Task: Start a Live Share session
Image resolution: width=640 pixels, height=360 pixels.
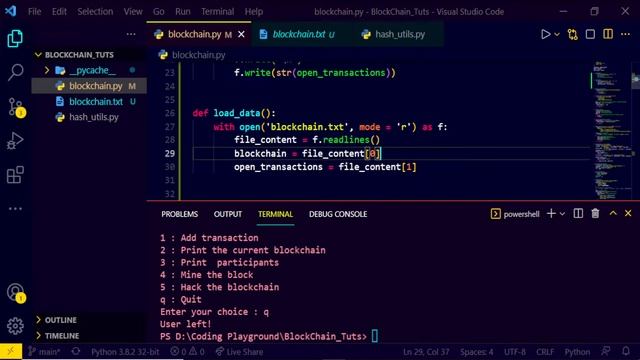Action: pyautogui.click(x=240, y=351)
